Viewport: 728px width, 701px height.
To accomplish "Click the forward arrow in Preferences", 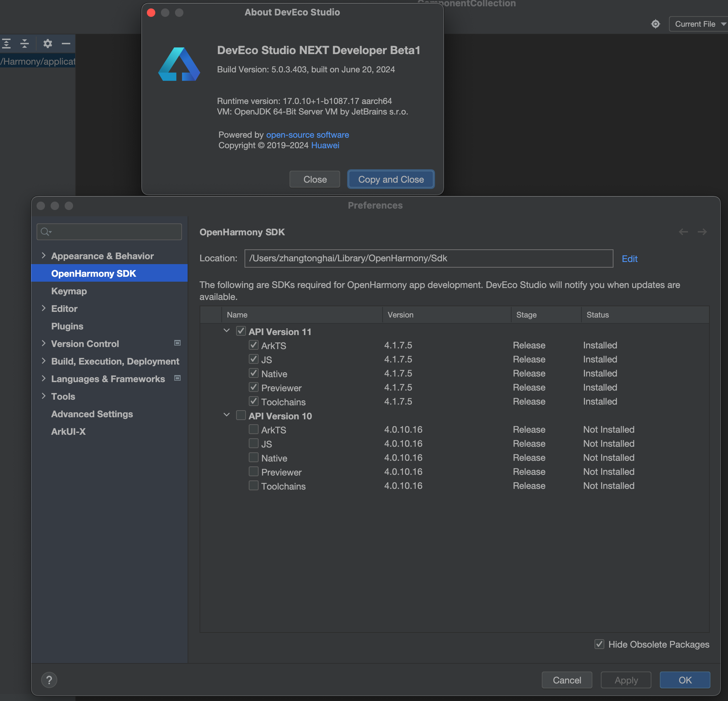I will (x=702, y=232).
